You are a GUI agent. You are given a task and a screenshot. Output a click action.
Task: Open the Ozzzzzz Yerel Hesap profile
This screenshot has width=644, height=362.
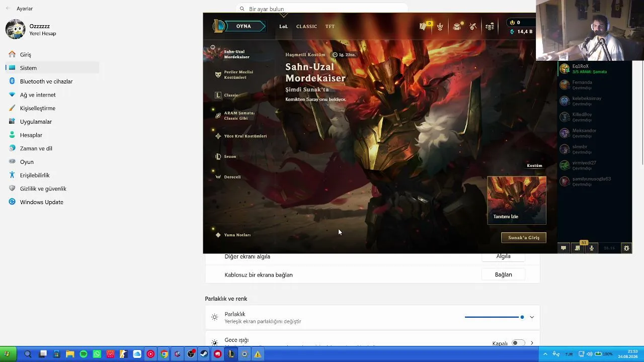coord(31,30)
